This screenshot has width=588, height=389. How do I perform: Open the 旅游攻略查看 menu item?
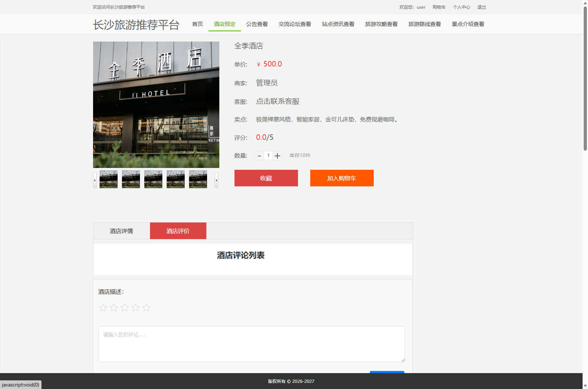(x=381, y=24)
